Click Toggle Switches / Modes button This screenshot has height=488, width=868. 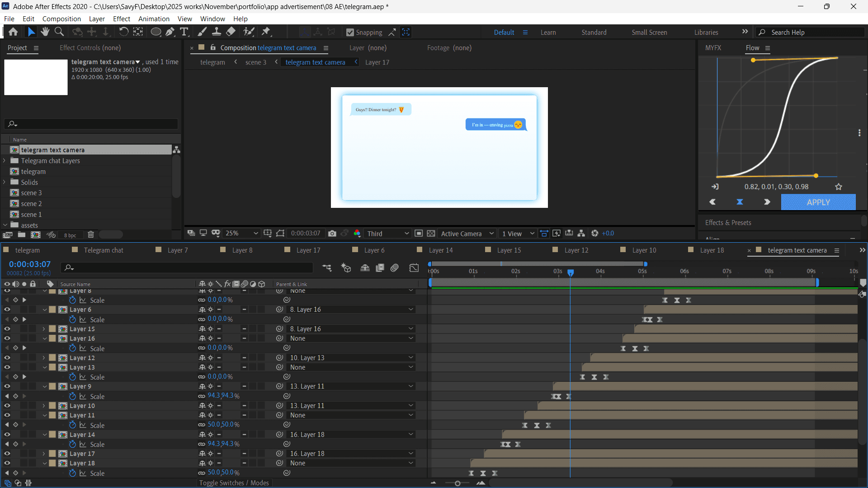234,483
